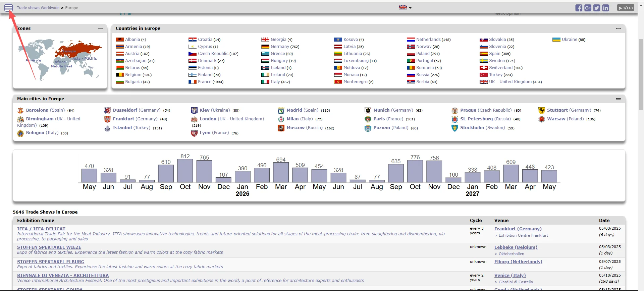The width and height of the screenshot is (644, 291).
Task: Click the Ukraine flag icon
Action: click(556, 40)
